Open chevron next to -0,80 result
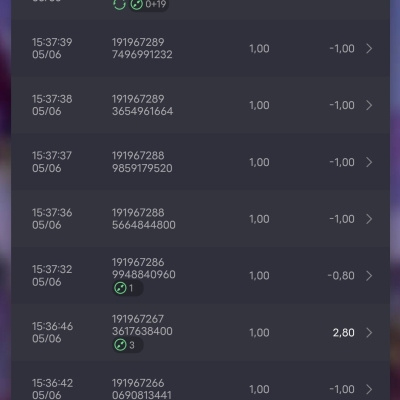The image size is (400, 400). 369,276
